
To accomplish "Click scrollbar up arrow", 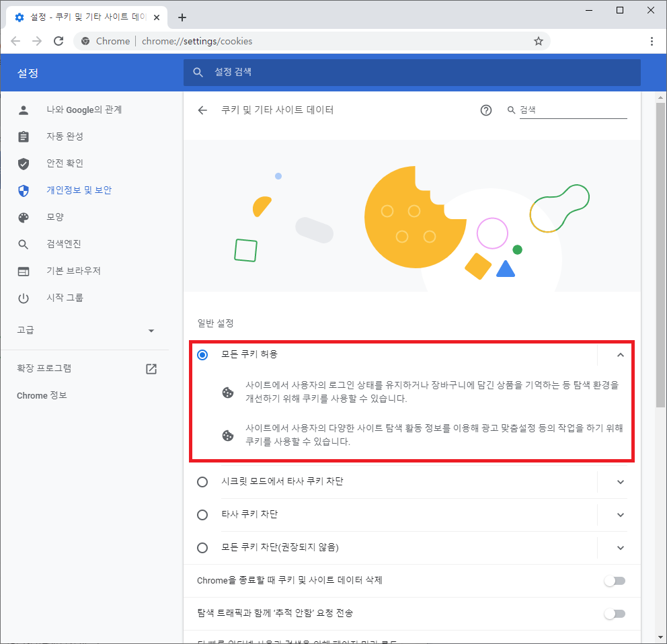I will tap(660, 97).
